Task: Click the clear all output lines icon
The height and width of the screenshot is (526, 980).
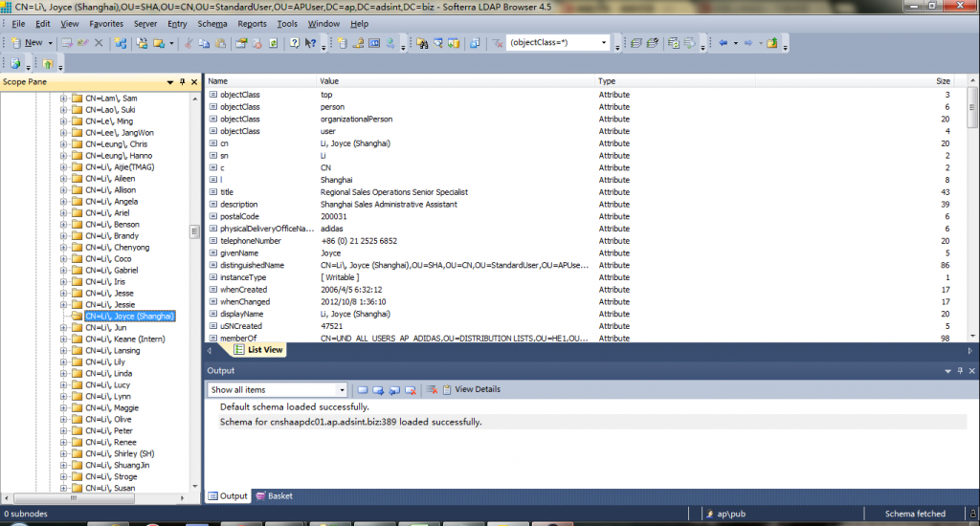Action: 432,390
